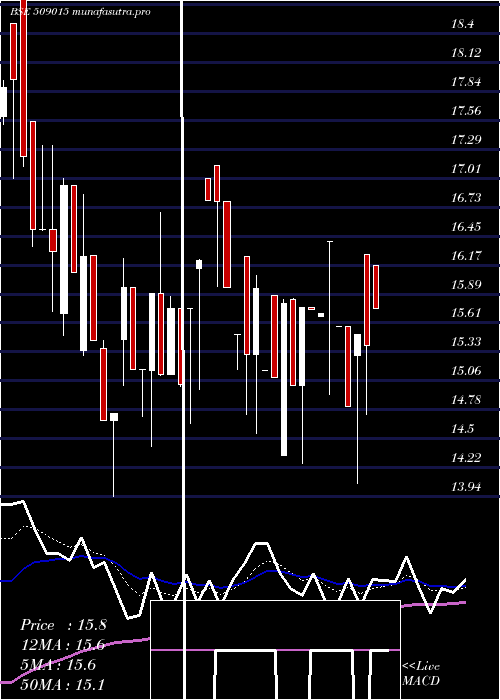
Task: Click the <<Live MACD label
Action: click(x=421, y=674)
